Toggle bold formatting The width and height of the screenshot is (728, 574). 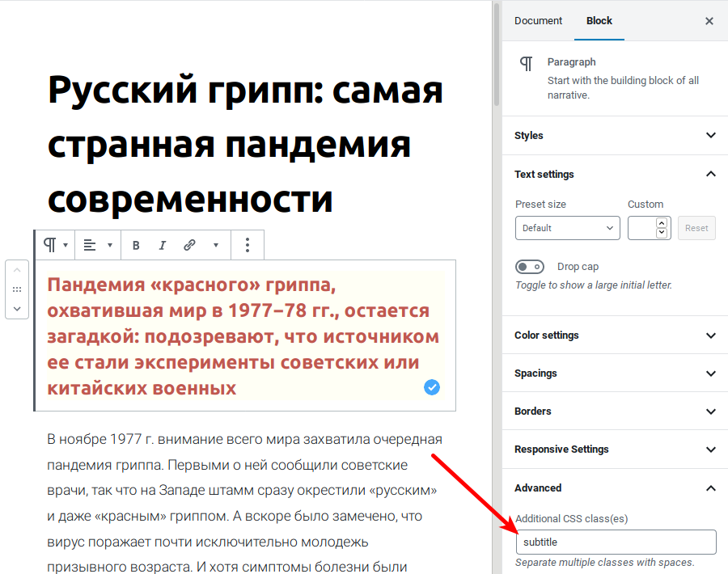136,245
